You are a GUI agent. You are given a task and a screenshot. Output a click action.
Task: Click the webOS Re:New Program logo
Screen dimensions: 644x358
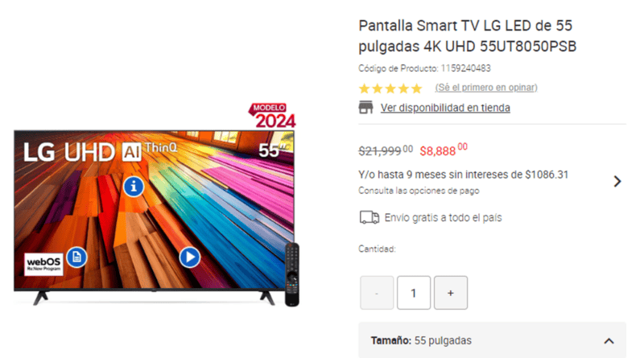tap(43, 264)
